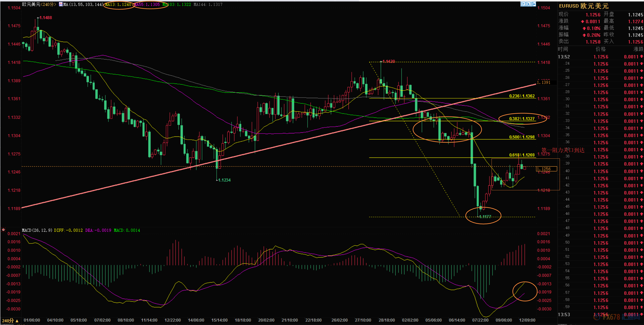Click the 最低 1.1245 low value

pos(635,28)
